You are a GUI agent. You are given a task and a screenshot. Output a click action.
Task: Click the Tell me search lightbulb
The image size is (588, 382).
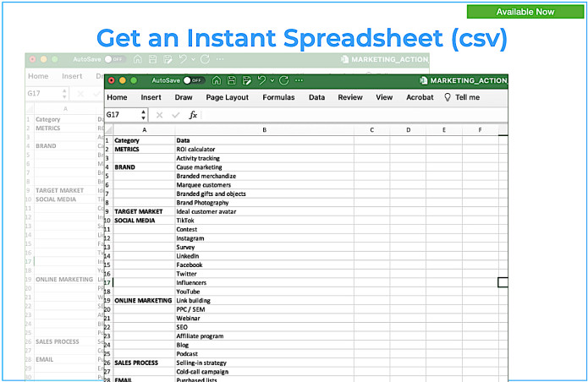(x=448, y=97)
